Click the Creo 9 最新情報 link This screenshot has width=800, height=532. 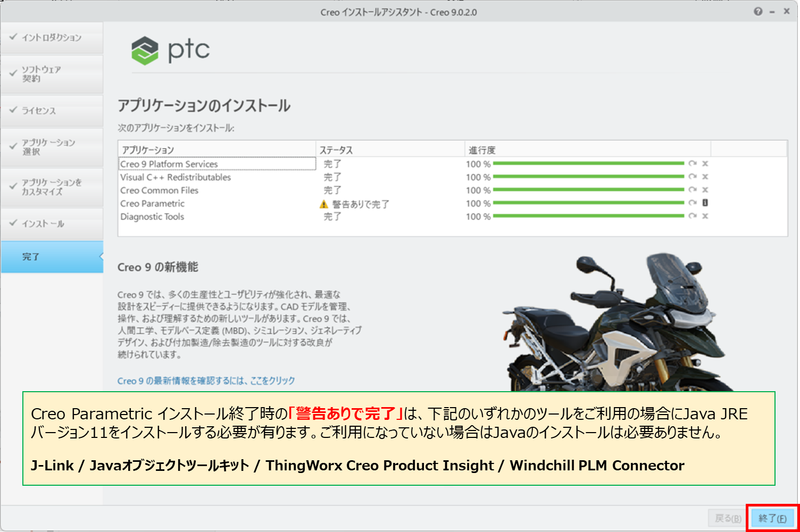point(206,381)
